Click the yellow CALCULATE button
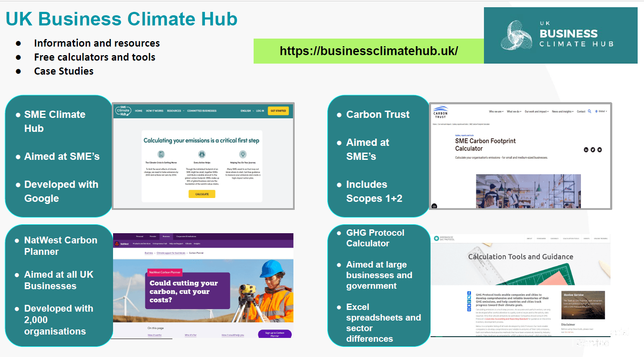This screenshot has height=357, width=644. coord(202,194)
